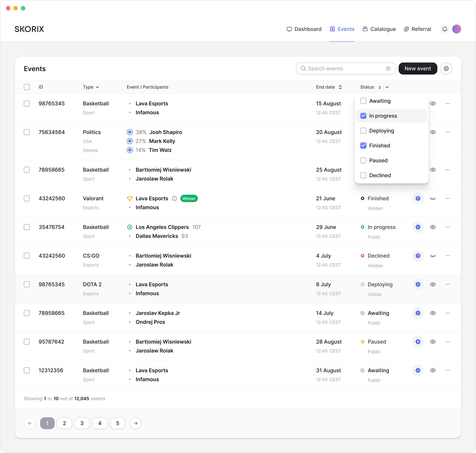
Task: Click info icon next to Lava Esports winner
Action: coord(174,198)
